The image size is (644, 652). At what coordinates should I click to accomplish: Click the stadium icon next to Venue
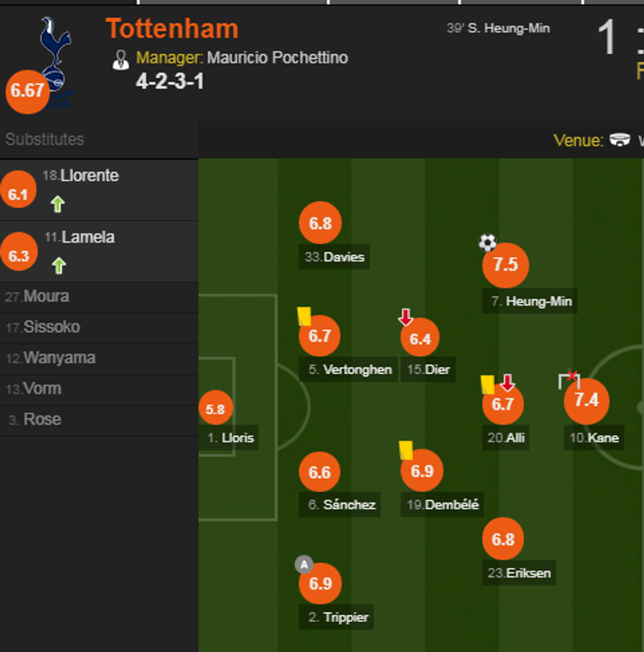tap(620, 140)
